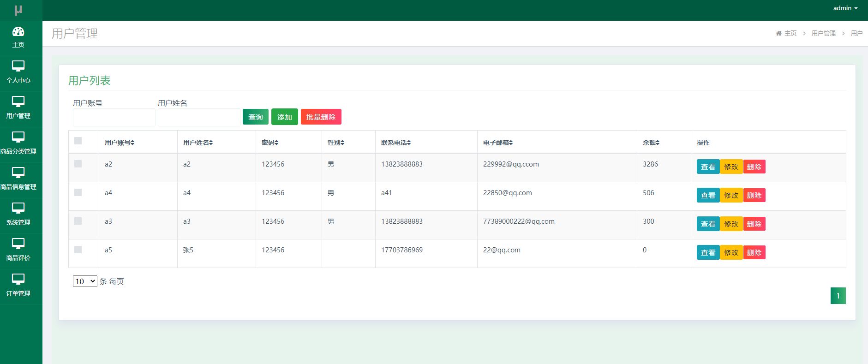Click 删除 for user a2

click(x=754, y=167)
